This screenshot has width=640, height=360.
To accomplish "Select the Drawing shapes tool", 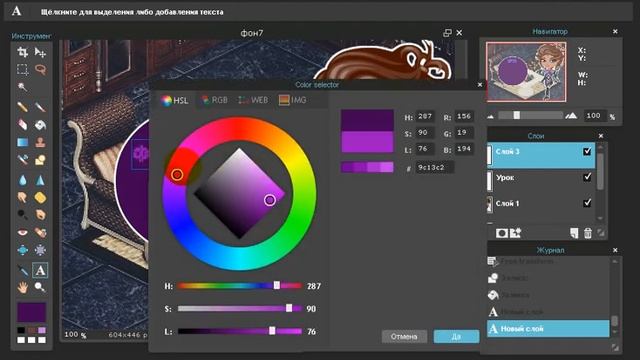I will tap(40, 160).
